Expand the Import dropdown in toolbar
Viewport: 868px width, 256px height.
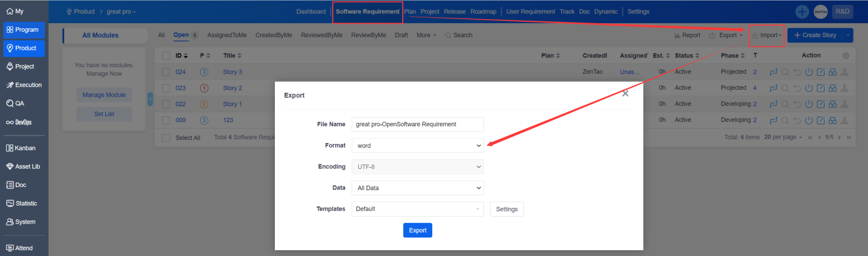coord(767,35)
